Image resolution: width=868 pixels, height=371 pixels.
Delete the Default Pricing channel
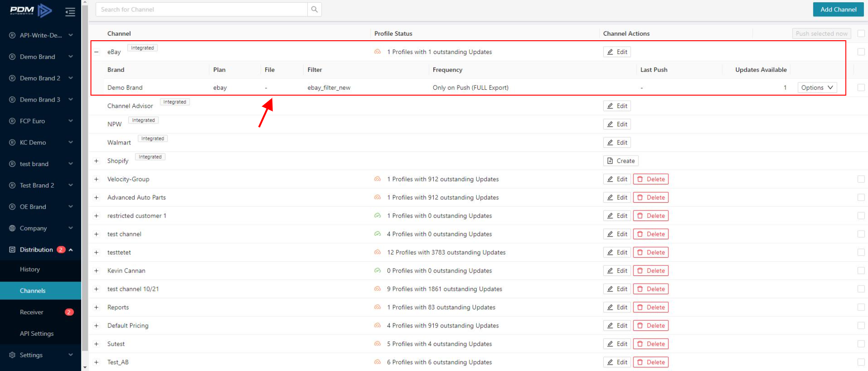click(x=651, y=325)
